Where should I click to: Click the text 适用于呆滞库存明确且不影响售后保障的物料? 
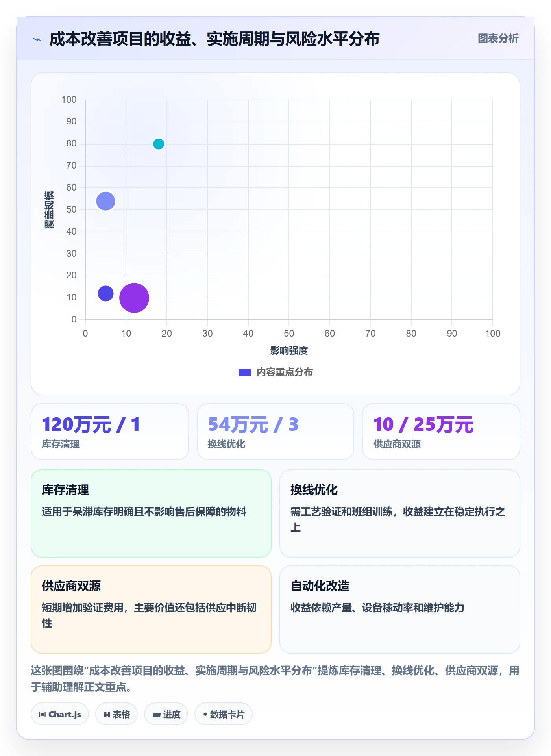point(144,511)
